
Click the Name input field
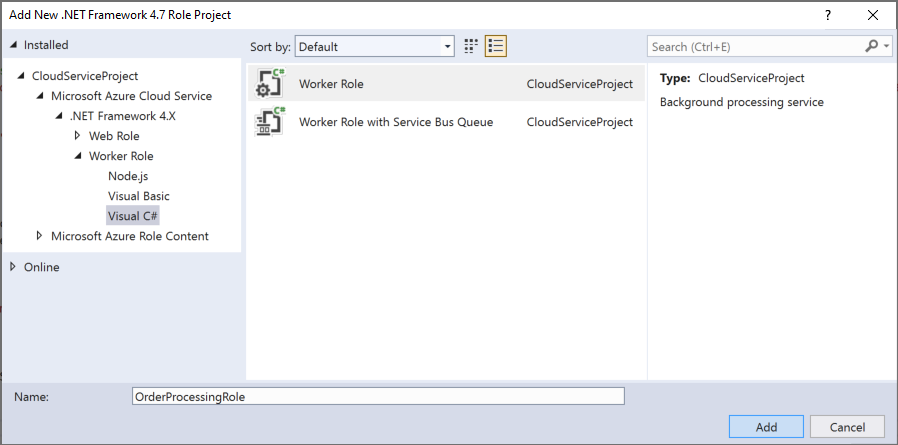coord(378,396)
